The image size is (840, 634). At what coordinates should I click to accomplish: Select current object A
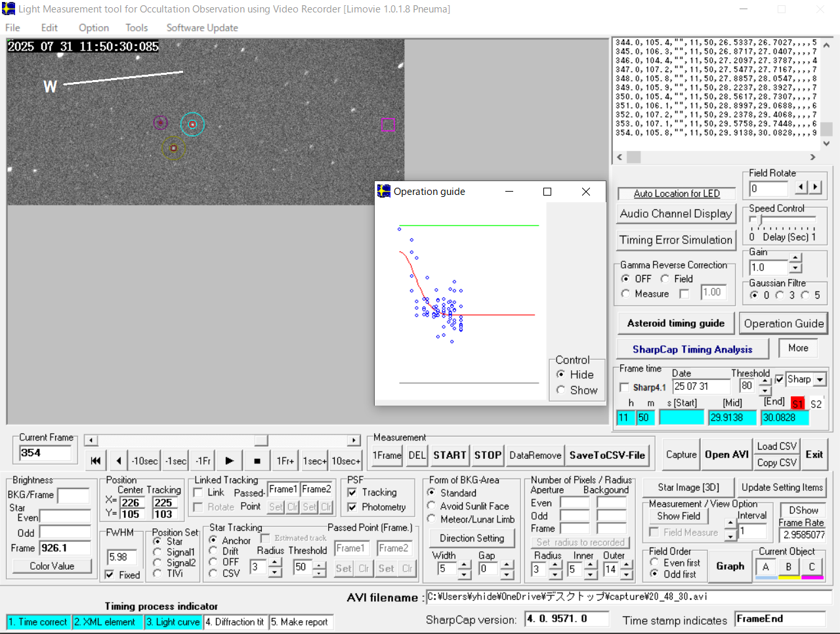pyautogui.click(x=765, y=567)
